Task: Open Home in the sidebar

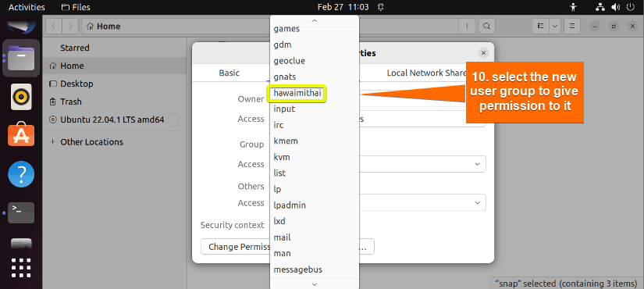Action: tap(115, 66)
